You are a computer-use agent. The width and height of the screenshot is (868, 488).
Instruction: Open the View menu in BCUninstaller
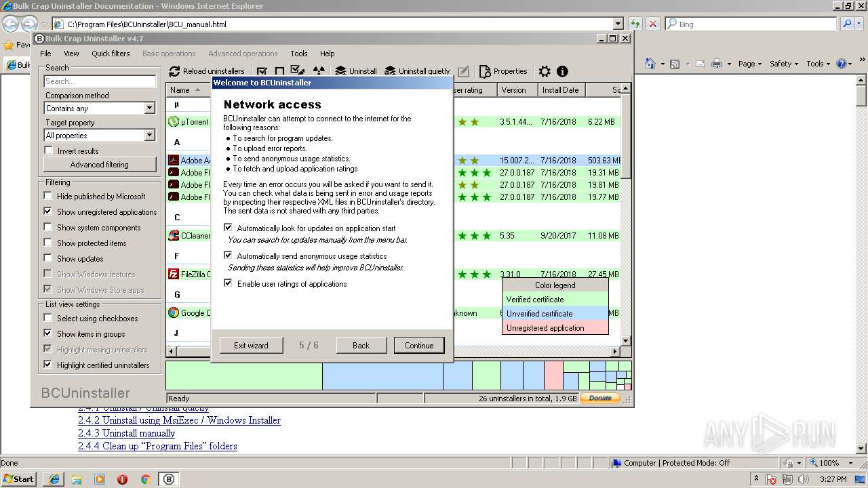tap(71, 54)
